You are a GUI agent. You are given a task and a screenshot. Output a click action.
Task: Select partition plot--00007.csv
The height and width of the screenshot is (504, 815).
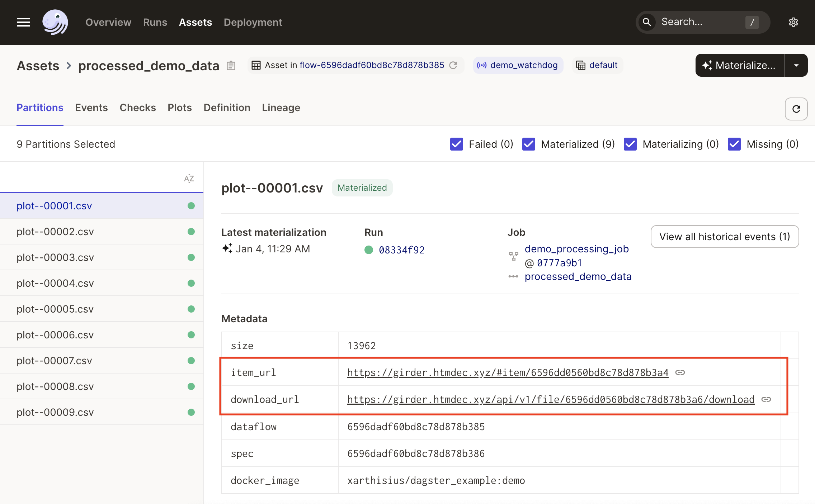point(102,361)
